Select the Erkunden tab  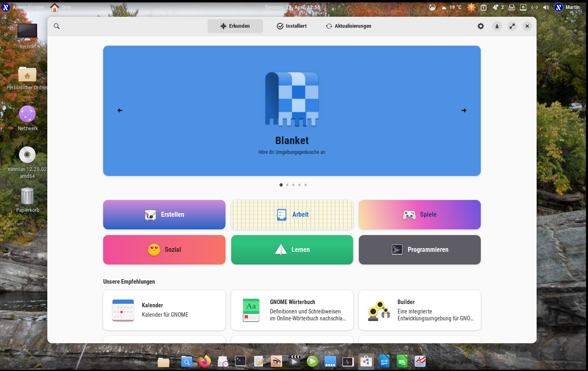[x=235, y=26]
